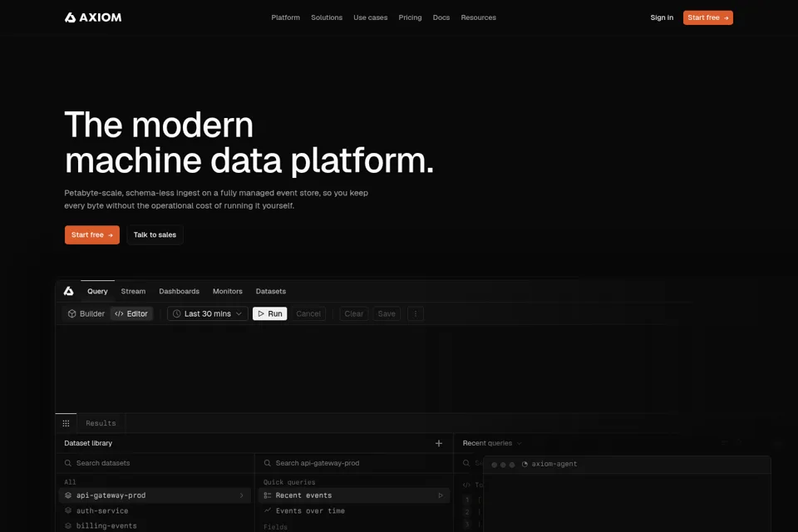Click the magnifier icon in Search datasets

67,463
